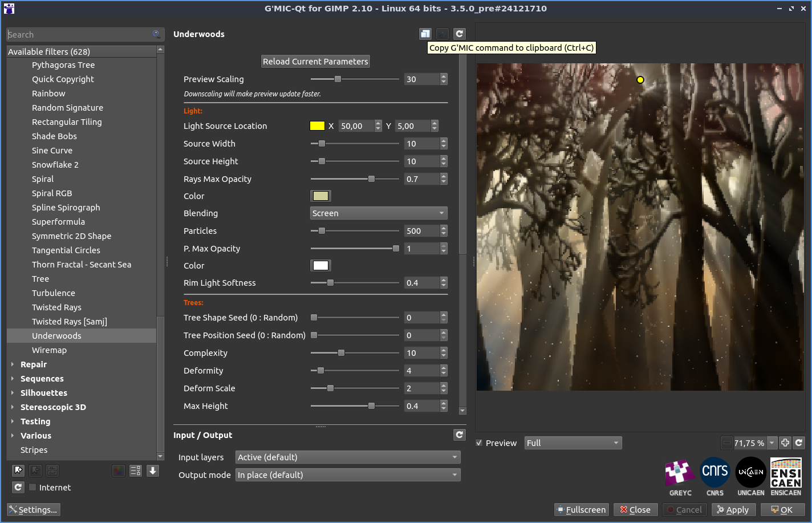Viewport: 812px width, 523px height.
Task: Open the yellow Light Source Location color swatch
Action: (x=317, y=126)
